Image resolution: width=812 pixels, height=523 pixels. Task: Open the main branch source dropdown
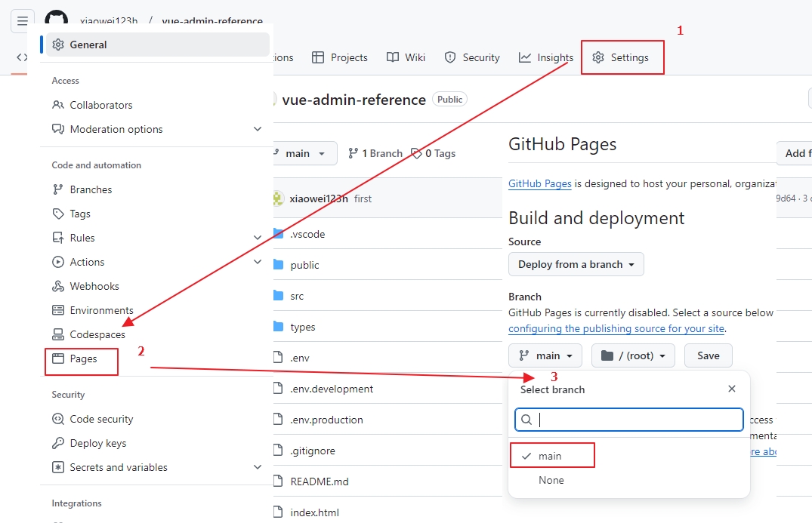(545, 355)
